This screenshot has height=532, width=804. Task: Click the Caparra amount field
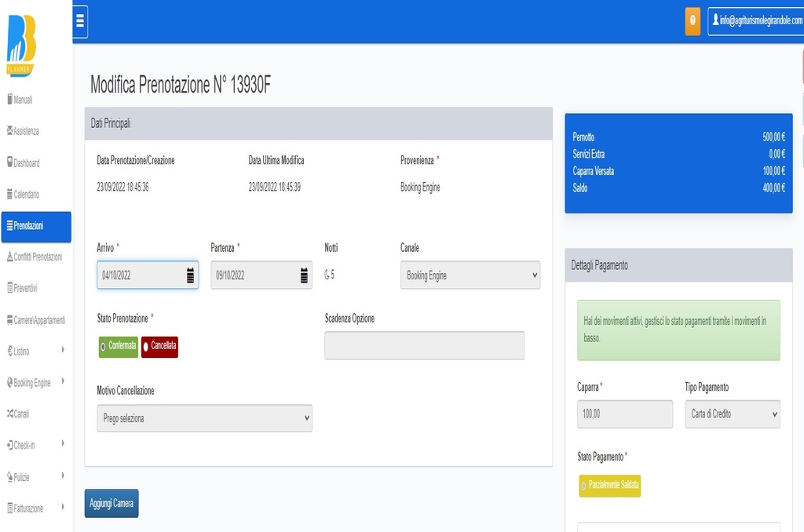click(x=624, y=414)
